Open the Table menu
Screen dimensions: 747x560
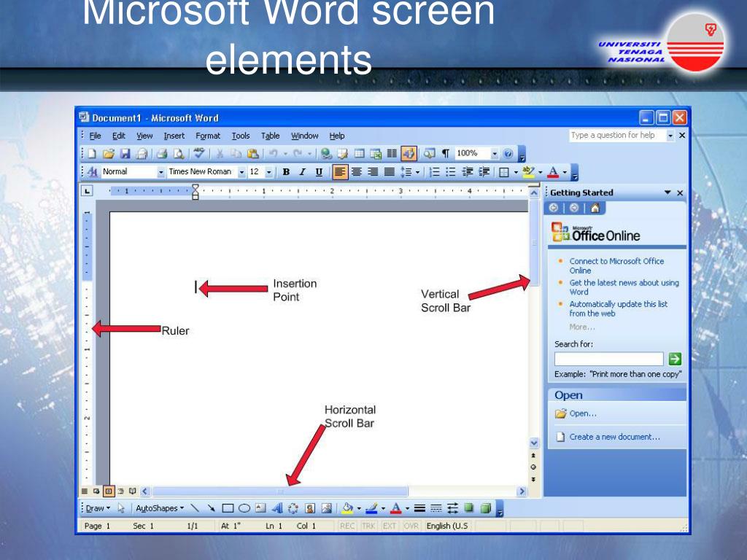coord(270,136)
